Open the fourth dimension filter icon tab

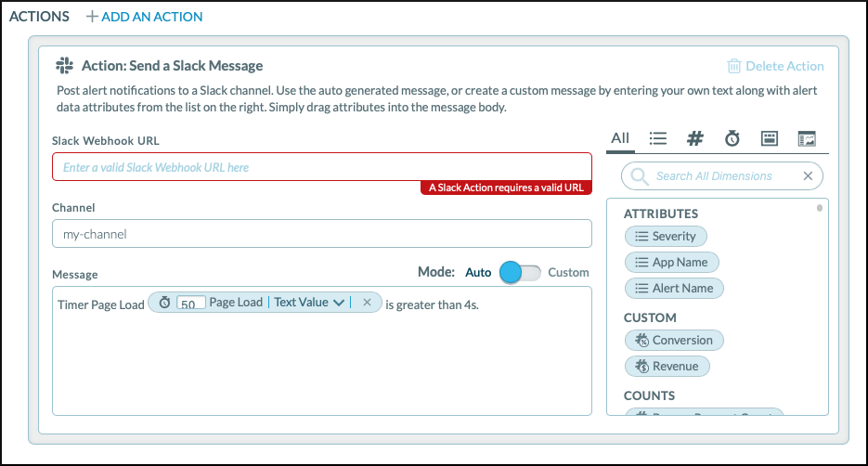tap(769, 138)
